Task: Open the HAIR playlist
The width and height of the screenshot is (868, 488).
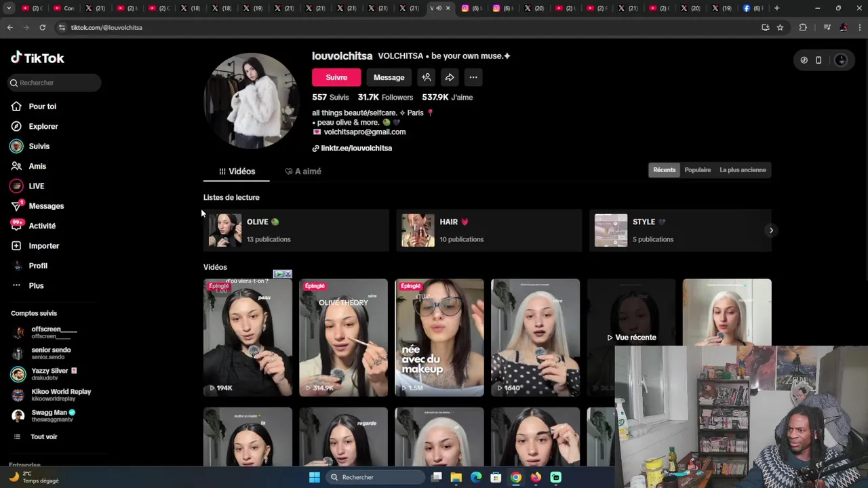Action: (489, 230)
